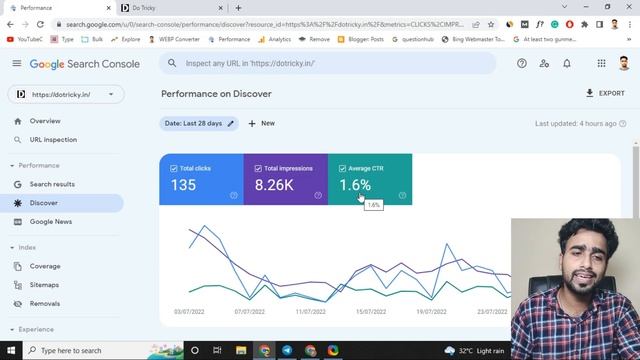Open the Chrome three-dot menu

click(x=630, y=24)
